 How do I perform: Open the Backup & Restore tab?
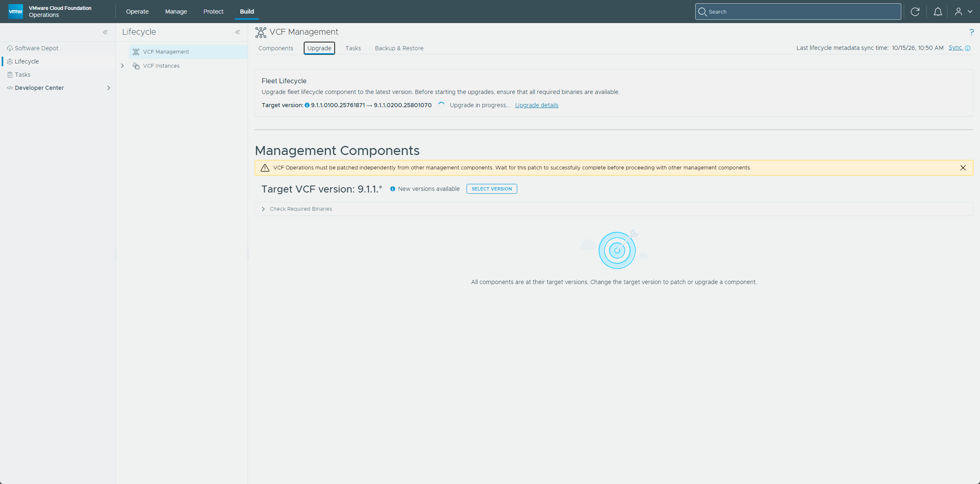point(399,48)
